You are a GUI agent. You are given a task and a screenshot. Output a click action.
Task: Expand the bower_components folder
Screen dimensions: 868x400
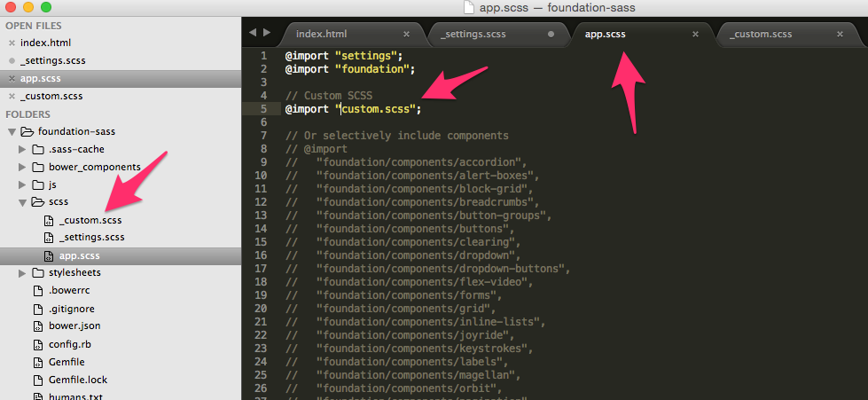click(22, 168)
